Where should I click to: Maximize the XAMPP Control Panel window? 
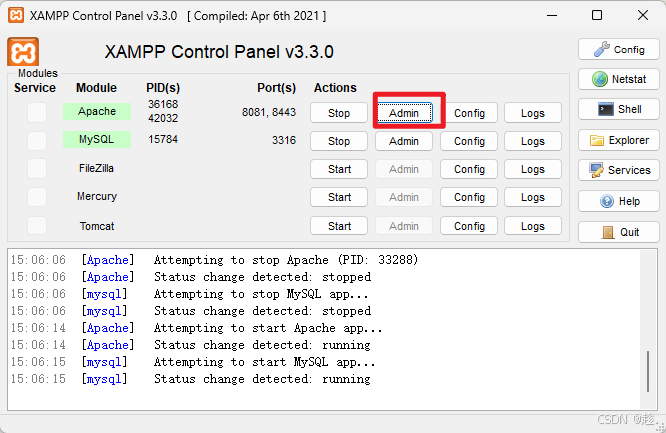[597, 15]
